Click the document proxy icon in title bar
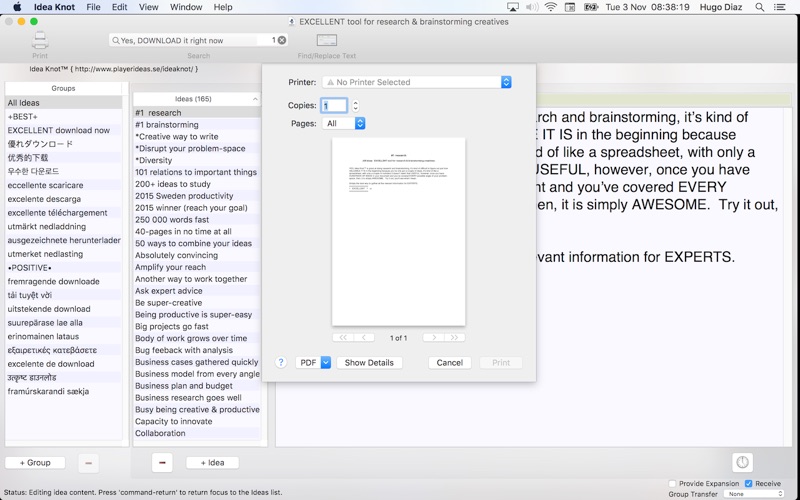The width and height of the screenshot is (800, 500). 292,22
